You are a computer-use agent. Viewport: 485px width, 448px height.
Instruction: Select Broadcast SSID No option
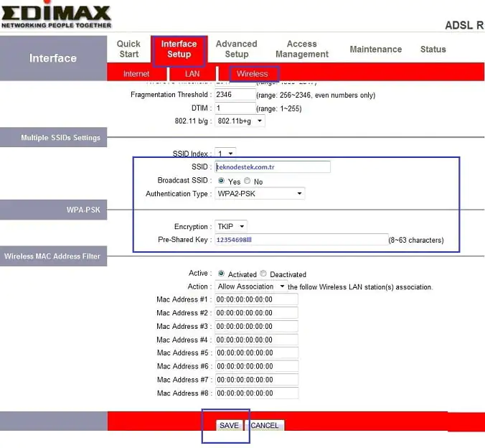(x=248, y=181)
